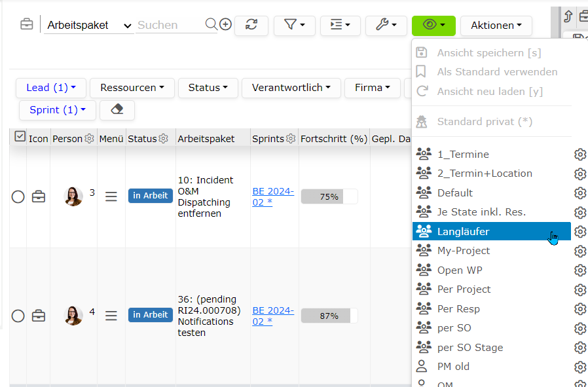Click the magnifier search icon
This screenshot has height=387, width=588.
tap(211, 24)
